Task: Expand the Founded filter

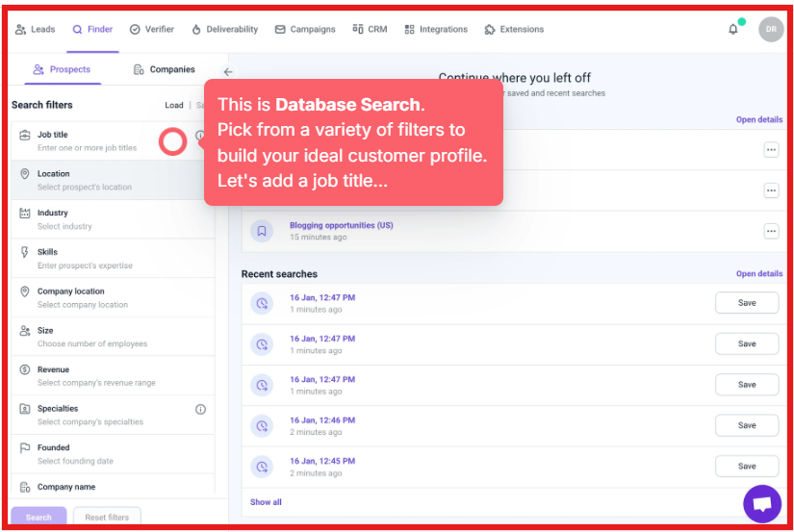Action: pyautogui.click(x=113, y=454)
